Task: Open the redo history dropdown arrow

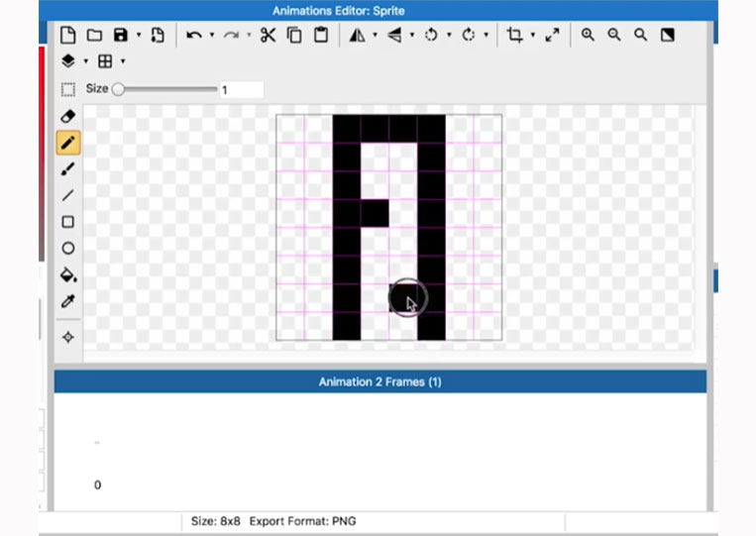Action: [x=249, y=35]
